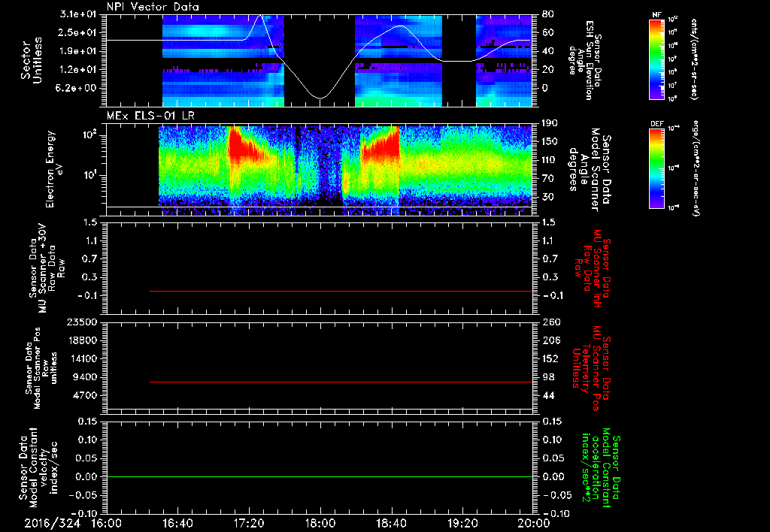Click the 16:40 time tick label
This screenshot has width=770, height=532.
coord(177,523)
